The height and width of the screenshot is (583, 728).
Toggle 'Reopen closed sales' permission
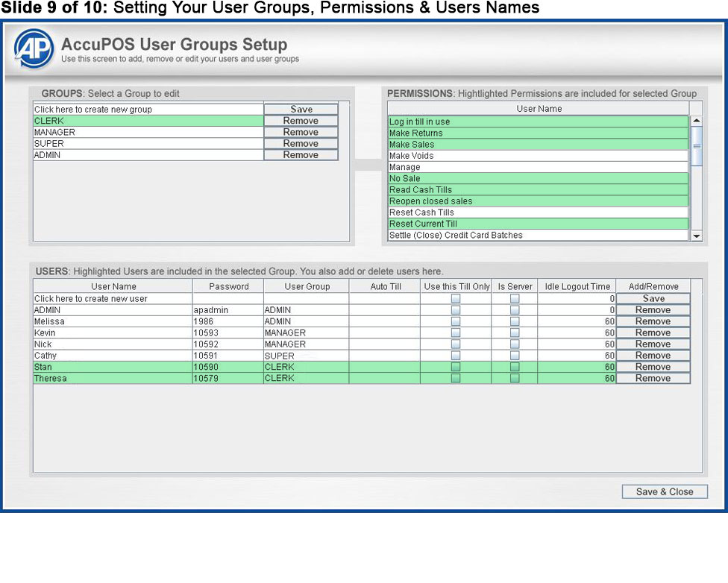(x=538, y=201)
